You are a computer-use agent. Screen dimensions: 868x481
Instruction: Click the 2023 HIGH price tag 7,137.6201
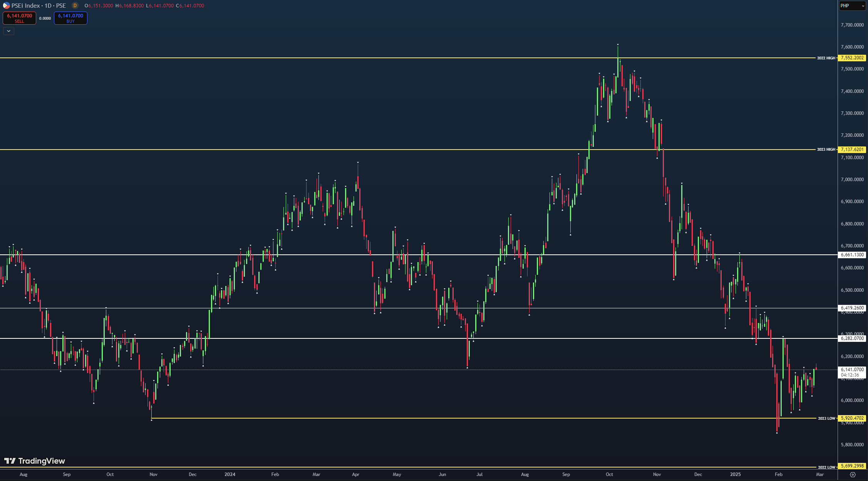coord(852,150)
